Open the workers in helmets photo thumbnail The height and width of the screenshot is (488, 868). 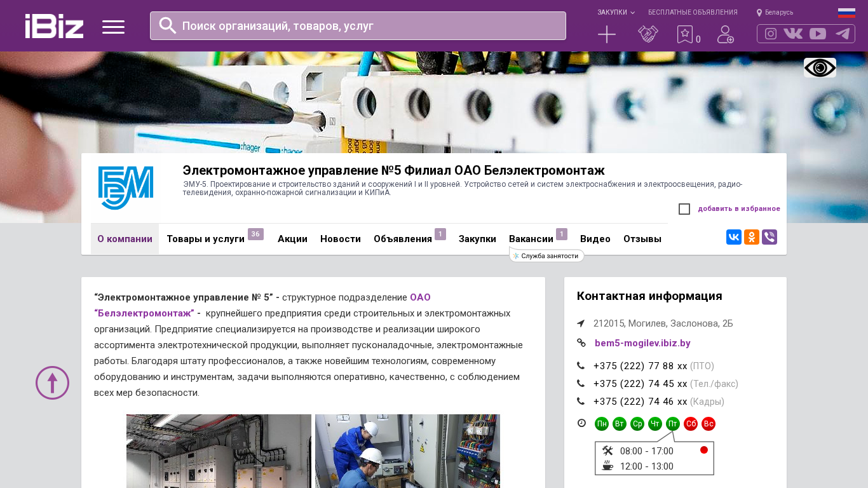tap(407, 451)
